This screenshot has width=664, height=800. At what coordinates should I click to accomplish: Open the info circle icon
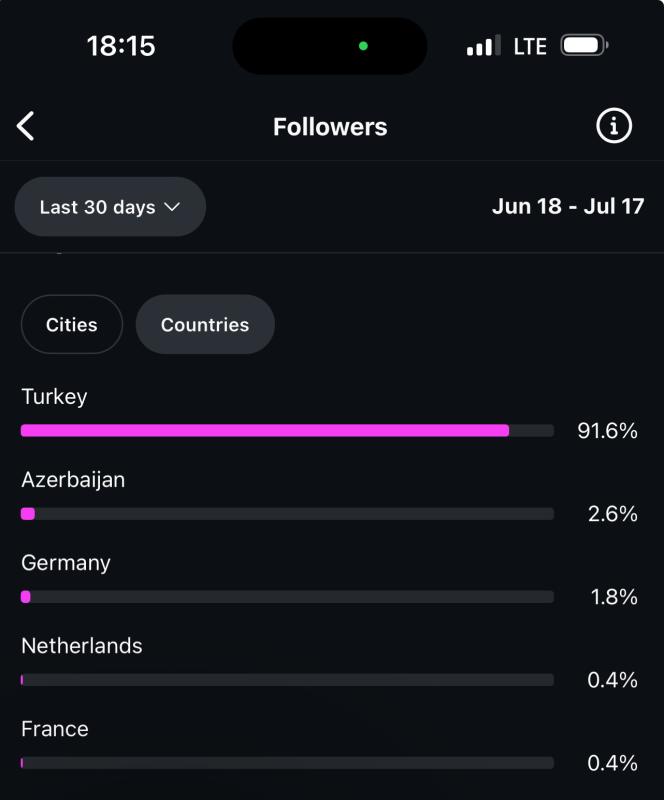[613, 126]
